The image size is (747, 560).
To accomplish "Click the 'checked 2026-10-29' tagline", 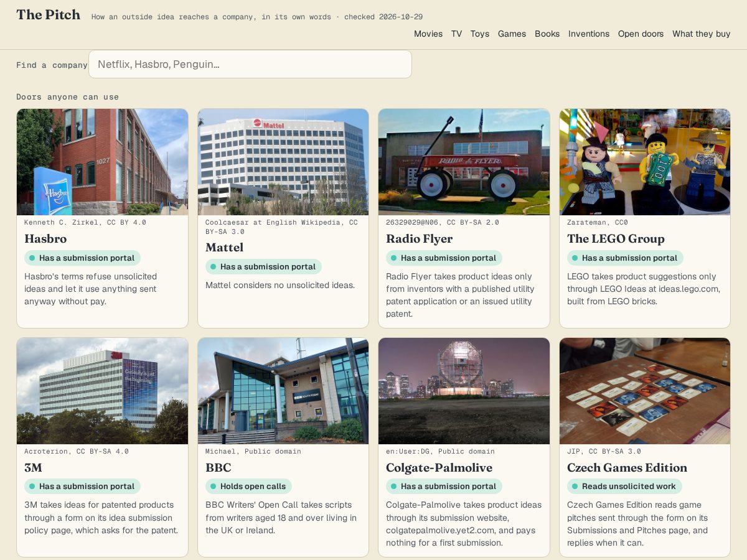I will 383,17.
